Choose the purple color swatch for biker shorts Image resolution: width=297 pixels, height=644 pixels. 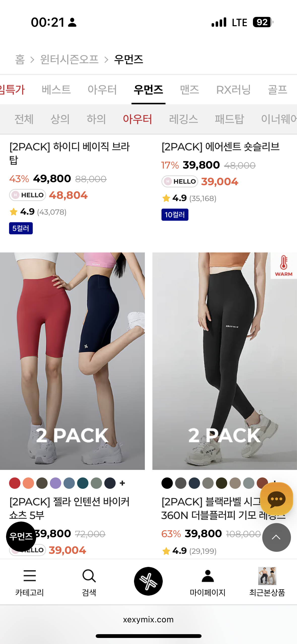[x=56, y=483]
